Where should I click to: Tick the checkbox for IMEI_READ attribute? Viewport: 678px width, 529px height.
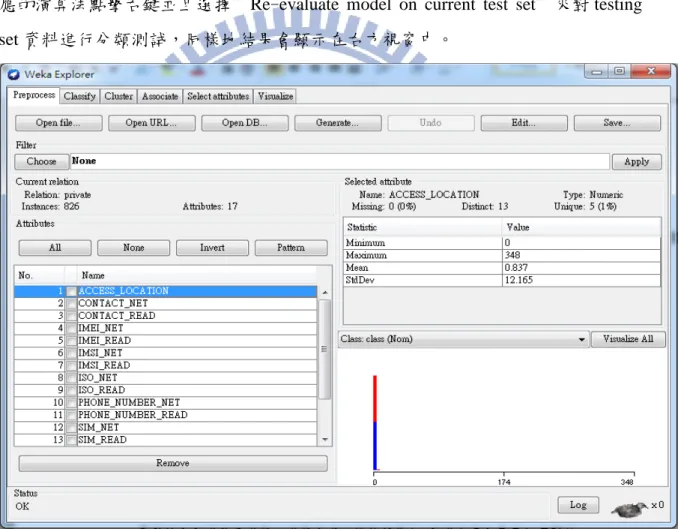point(71,341)
